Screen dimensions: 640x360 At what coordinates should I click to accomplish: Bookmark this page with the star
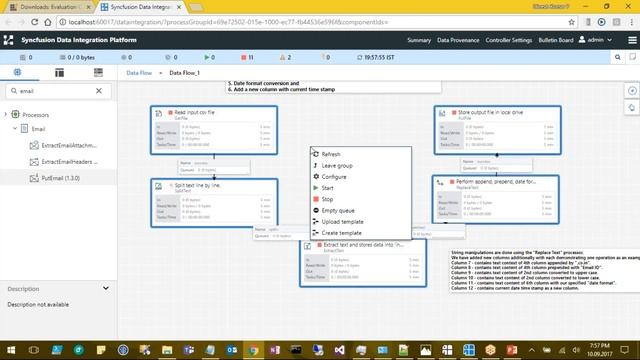click(x=571, y=22)
